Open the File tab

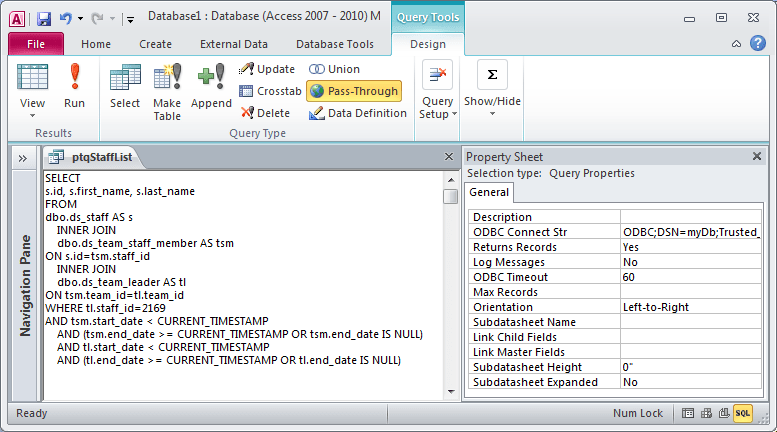pyautogui.click(x=36, y=44)
